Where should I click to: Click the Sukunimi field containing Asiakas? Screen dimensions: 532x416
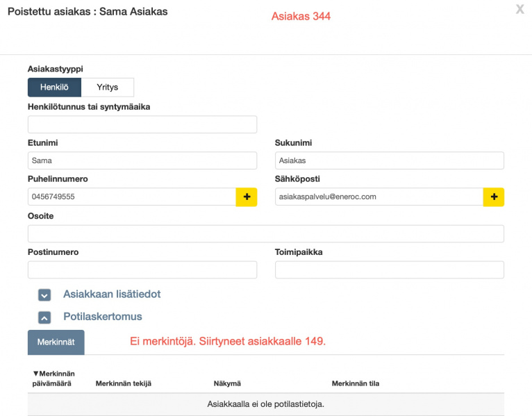coord(389,160)
